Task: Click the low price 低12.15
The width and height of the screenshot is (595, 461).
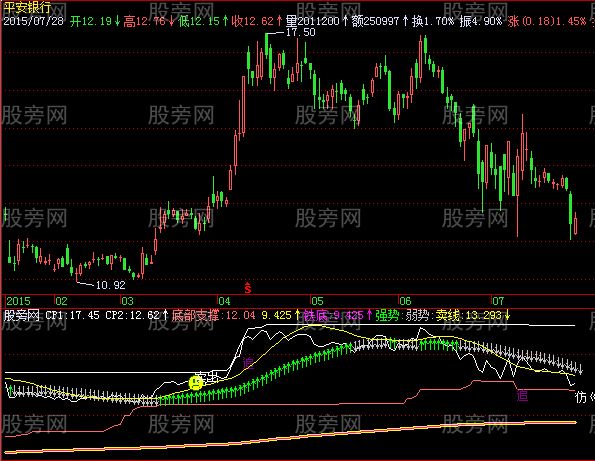Action: pos(199,21)
